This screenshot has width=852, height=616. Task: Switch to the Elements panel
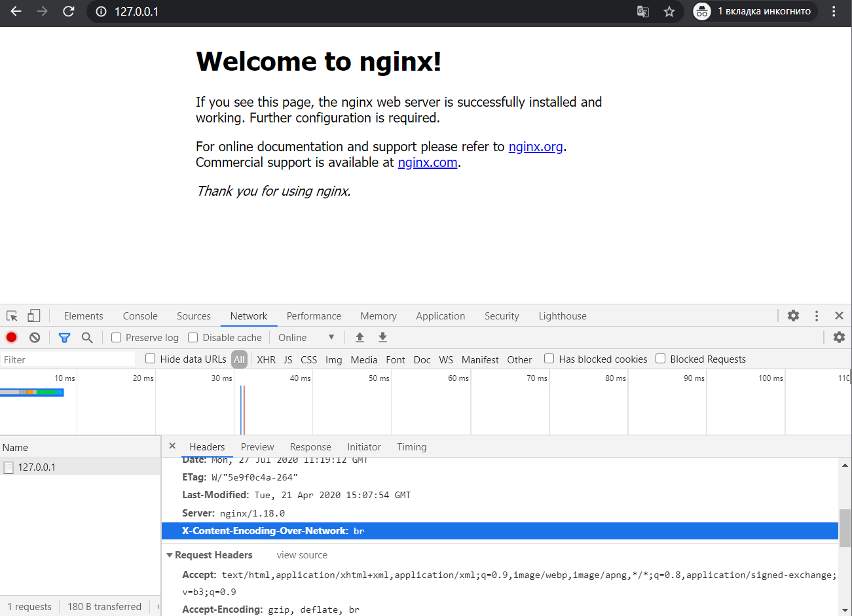tap(84, 316)
